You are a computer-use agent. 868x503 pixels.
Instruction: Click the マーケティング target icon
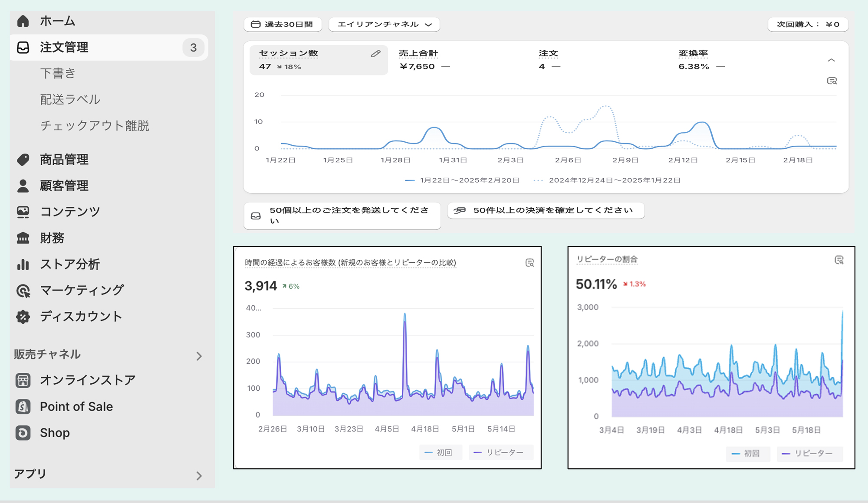pyautogui.click(x=23, y=291)
